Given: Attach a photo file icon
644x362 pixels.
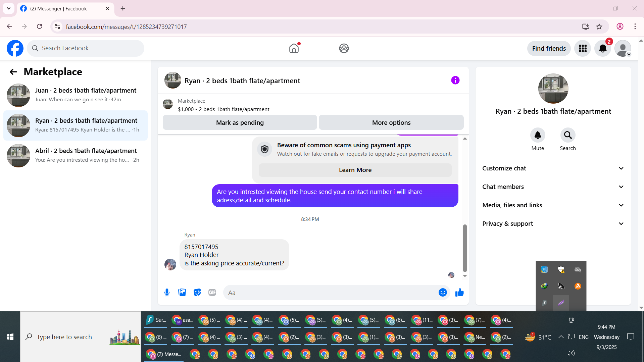Looking at the screenshot, I should pyautogui.click(x=182, y=293).
